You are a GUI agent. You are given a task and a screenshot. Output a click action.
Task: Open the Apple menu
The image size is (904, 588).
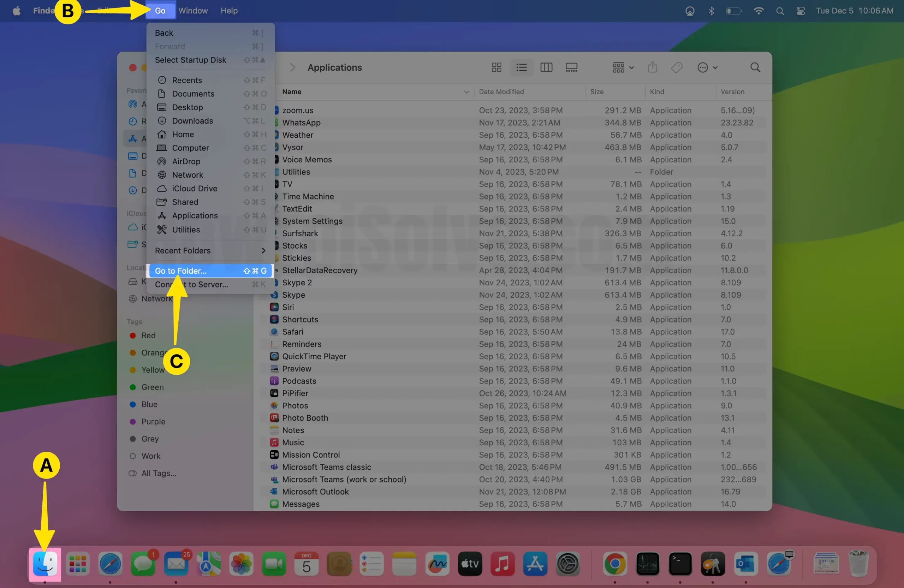pos(16,11)
